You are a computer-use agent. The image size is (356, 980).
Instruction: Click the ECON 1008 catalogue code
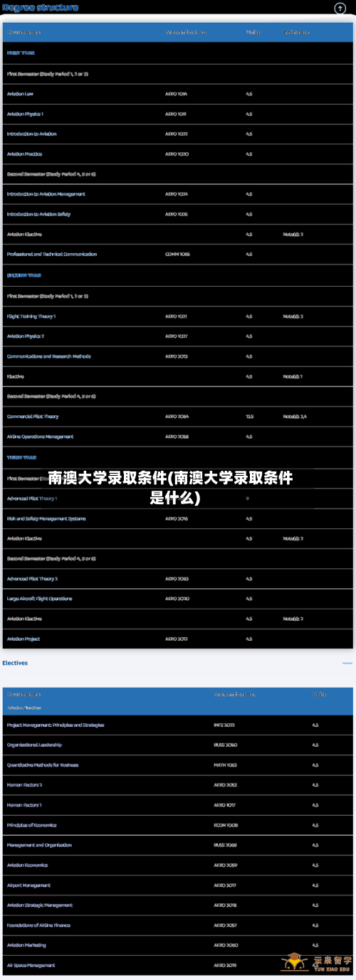point(226,825)
